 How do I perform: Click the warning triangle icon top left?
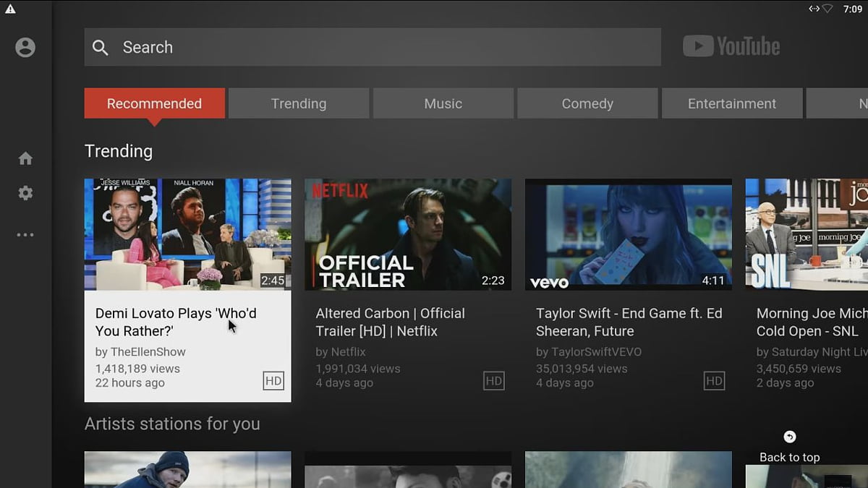pyautogui.click(x=10, y=10)
